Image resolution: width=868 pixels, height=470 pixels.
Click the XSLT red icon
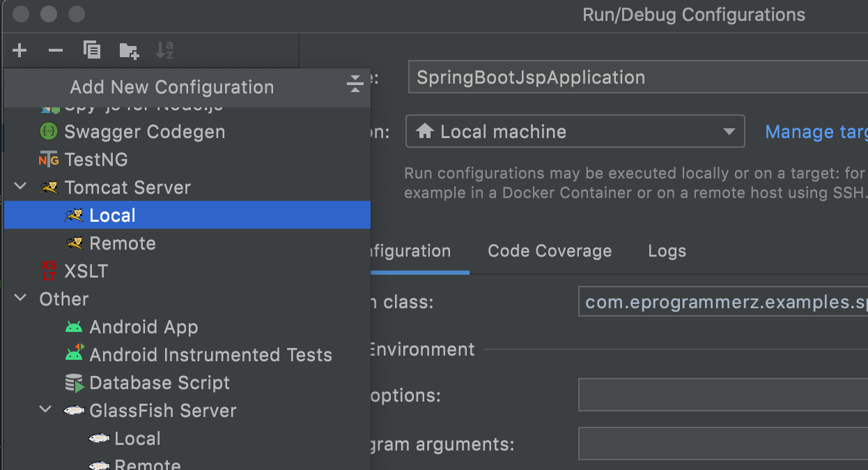point(49,271)
